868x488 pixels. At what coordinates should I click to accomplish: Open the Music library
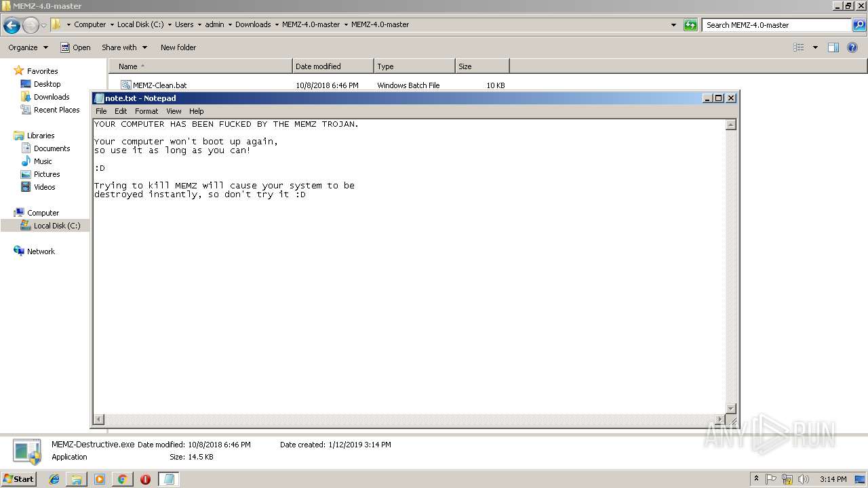(43, 161)
